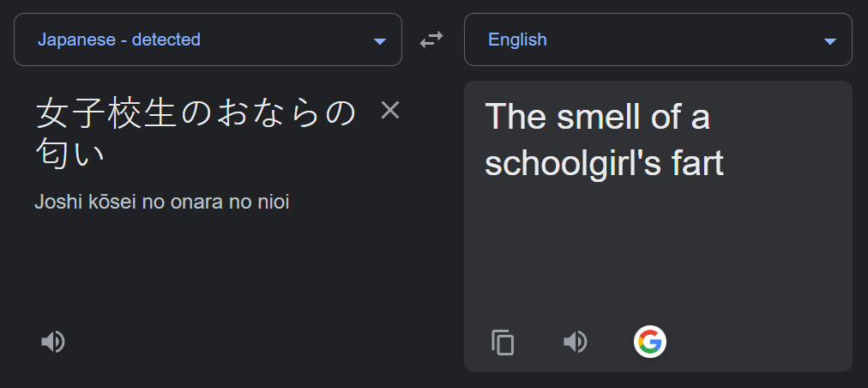Click the word "The" starting the translation
868x388 pixels.
(x=515, y=117)
